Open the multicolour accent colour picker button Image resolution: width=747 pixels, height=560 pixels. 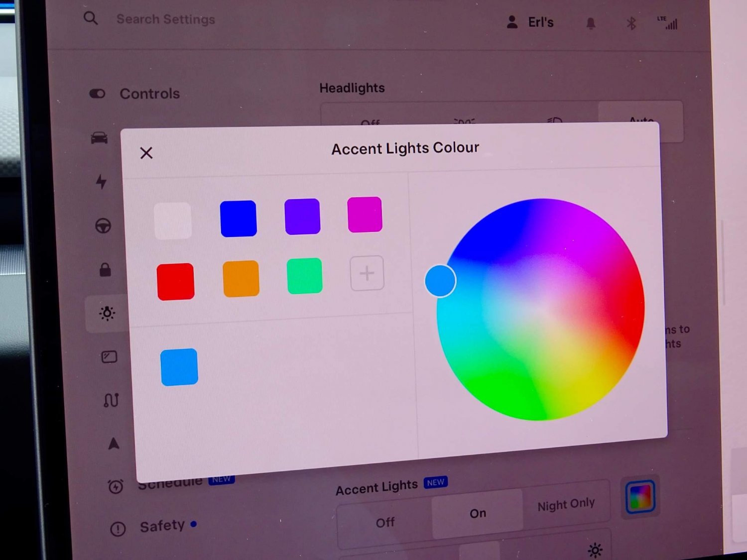pyautogui.click(x=640, y=496)
